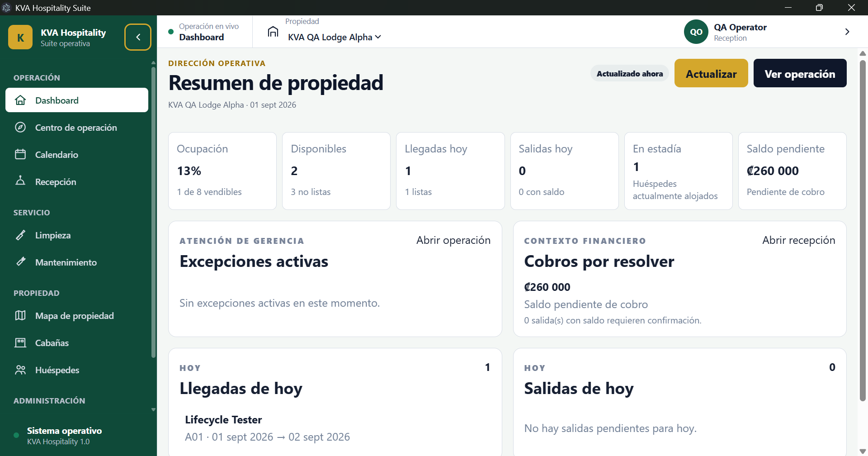Select the Llegadas hoy card
Viewport: 868px width, 456px height.
(x=450, y=171)
